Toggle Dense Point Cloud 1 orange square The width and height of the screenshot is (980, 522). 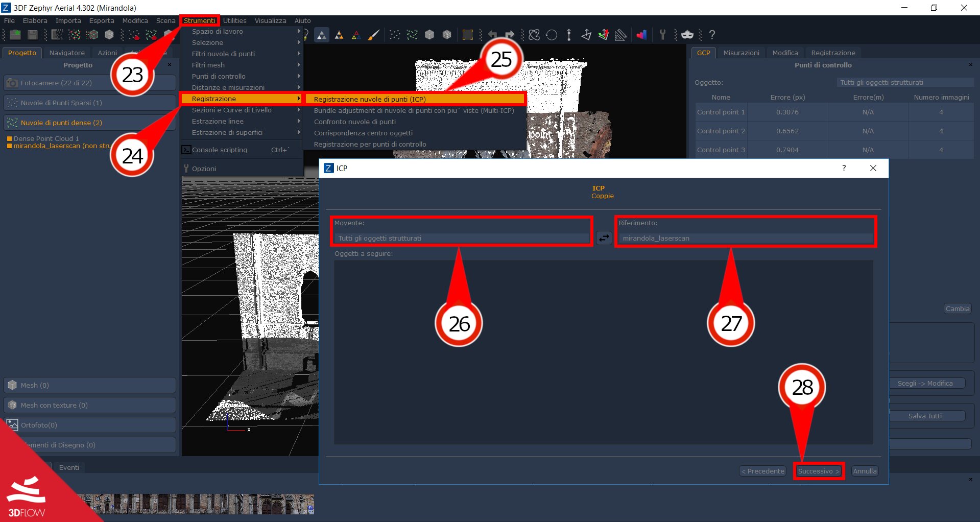coord(9,138)
